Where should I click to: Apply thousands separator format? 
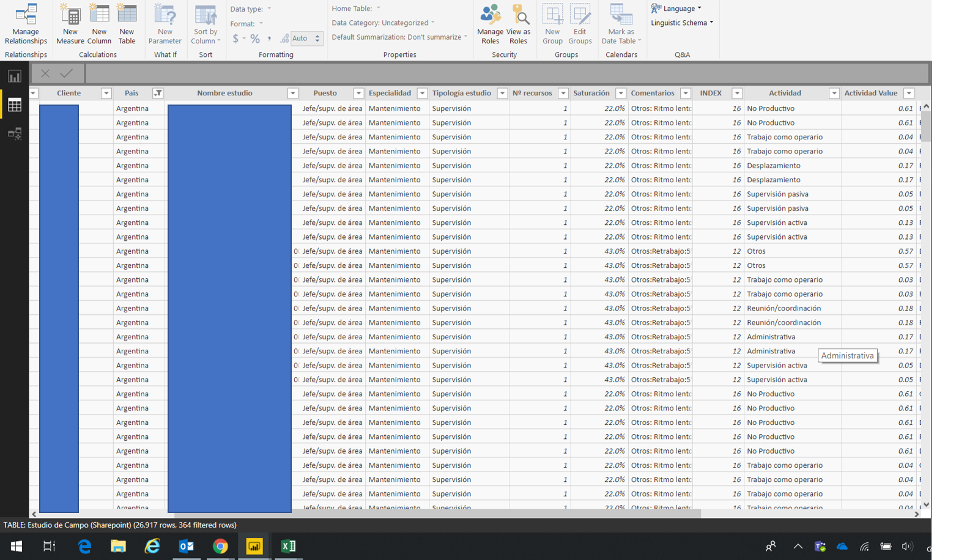tap(269, 39)
